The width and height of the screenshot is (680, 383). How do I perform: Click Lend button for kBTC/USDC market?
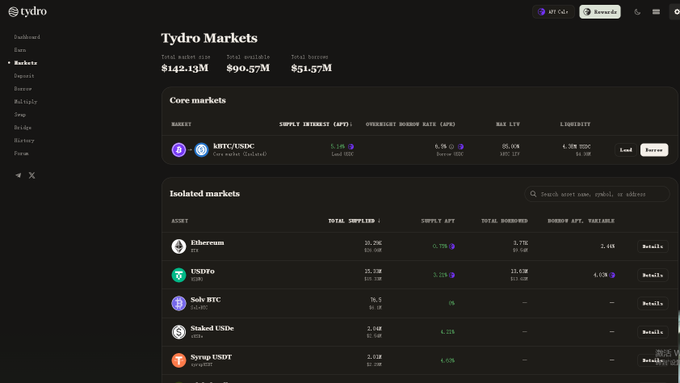pos(626,150)
